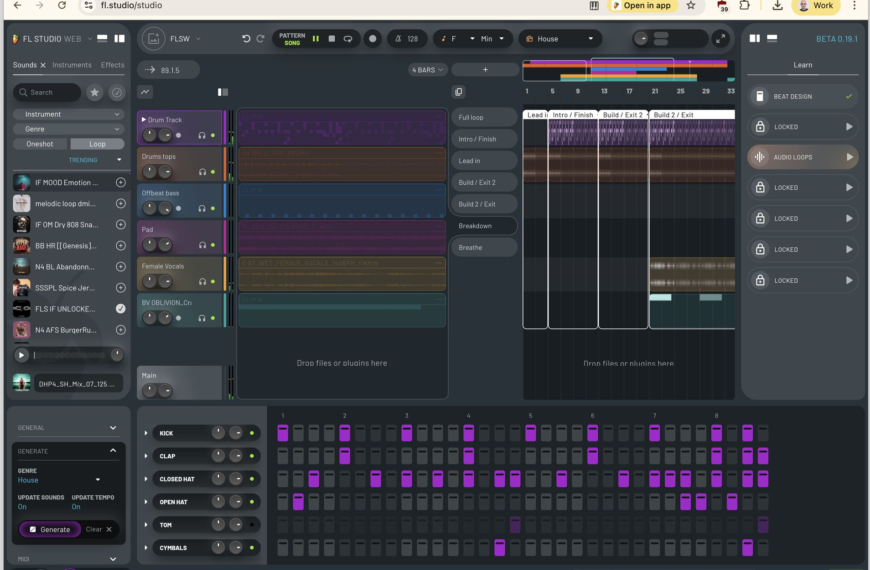
Task: Switch to the Instruments tab
Action: point(72,65)
